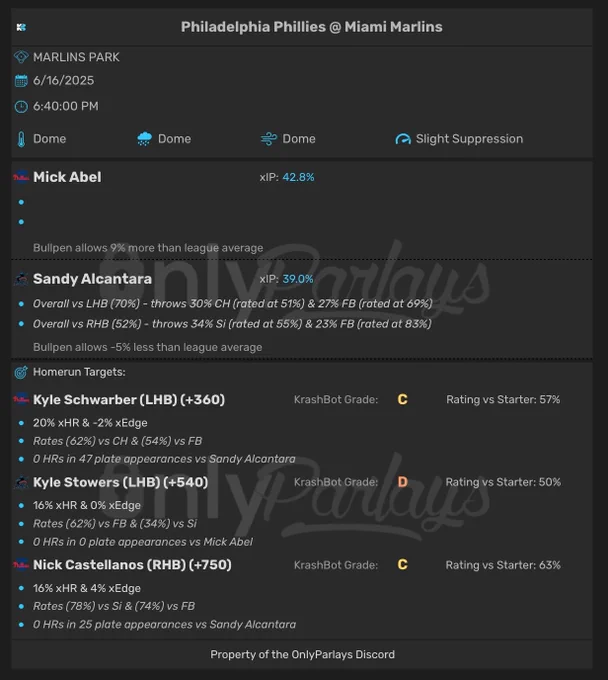This screenshot has height=680, width=608.
Task: Click the Marlins logo beside Kyle Stowers
Action: click(21, 482)
